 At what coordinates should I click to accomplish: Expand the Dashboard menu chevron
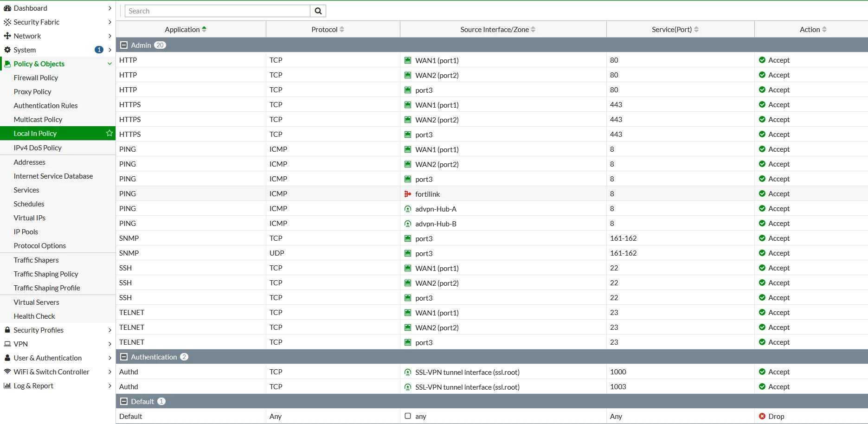click(x=109, y=8)
